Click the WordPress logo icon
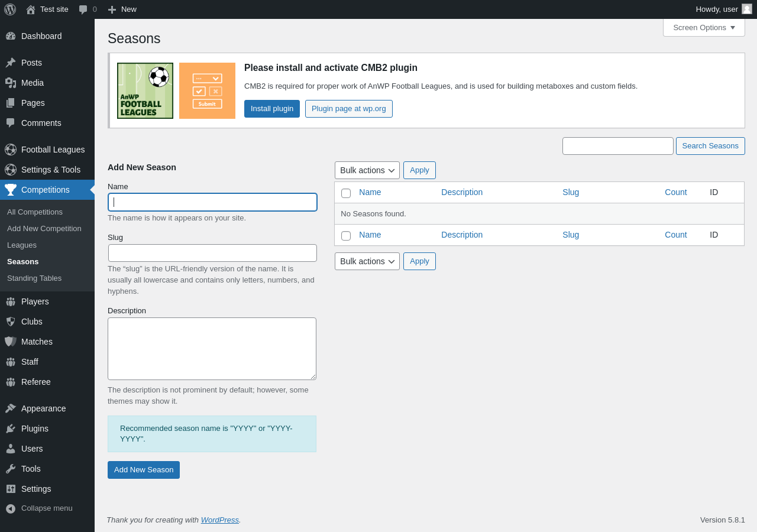This screenshot has height=532, width=757. [x=10, y=9]
